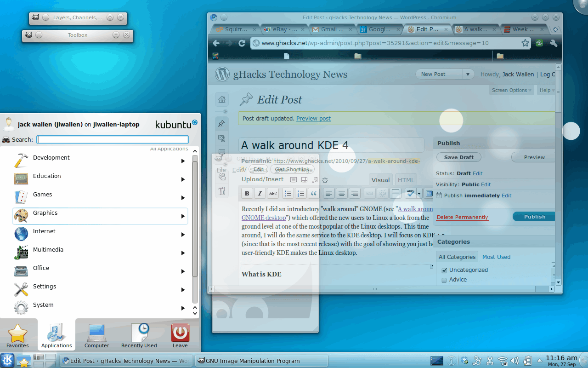
Task: Click the volume speaker tray icon
Action: (514, 361)
